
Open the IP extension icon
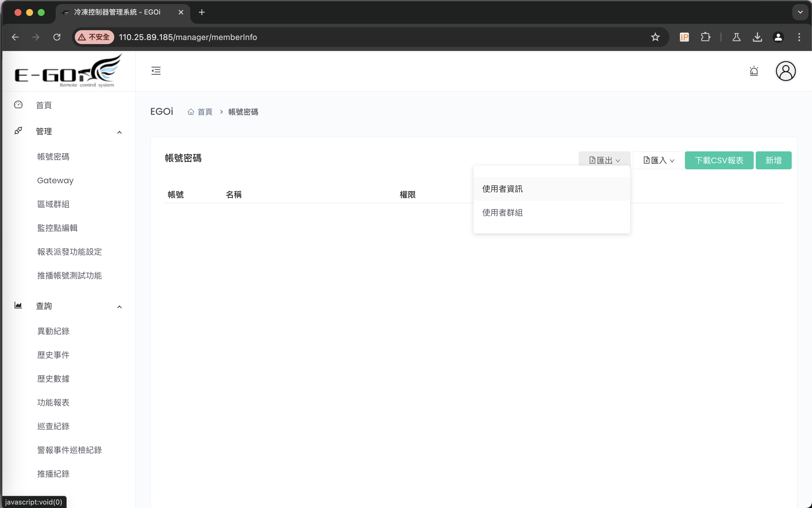click(x=684, y=37)
